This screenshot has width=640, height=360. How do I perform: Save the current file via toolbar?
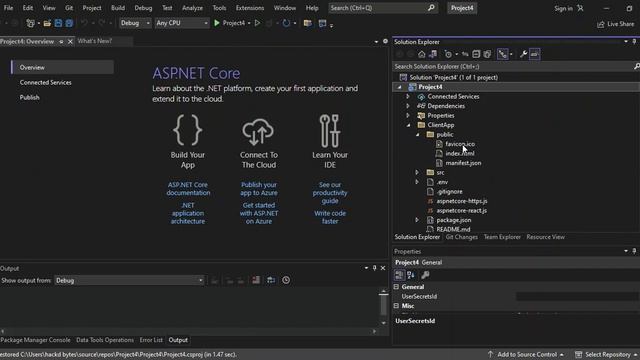tap(58, 23)
